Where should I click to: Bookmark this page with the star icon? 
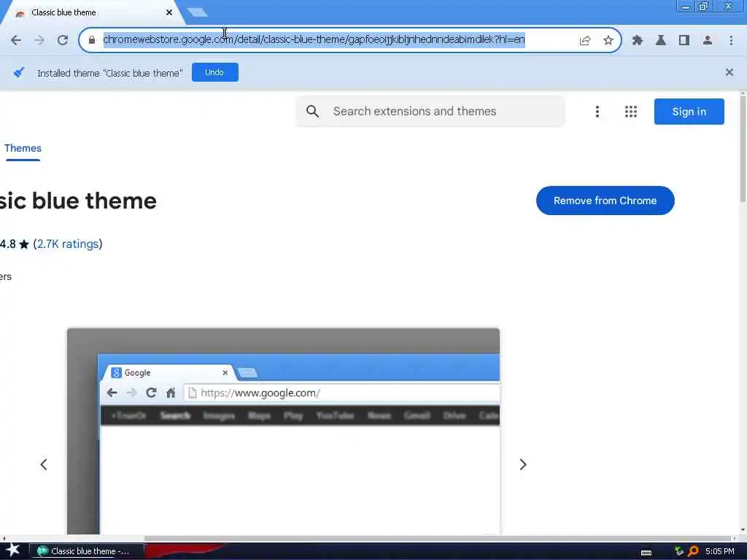tap(608, 41)
